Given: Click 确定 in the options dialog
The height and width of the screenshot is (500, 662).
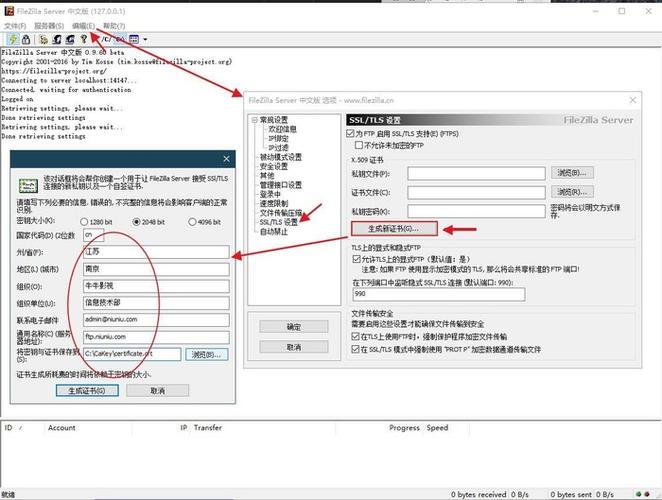Looking at the screenshot, I should pos(294,327).
